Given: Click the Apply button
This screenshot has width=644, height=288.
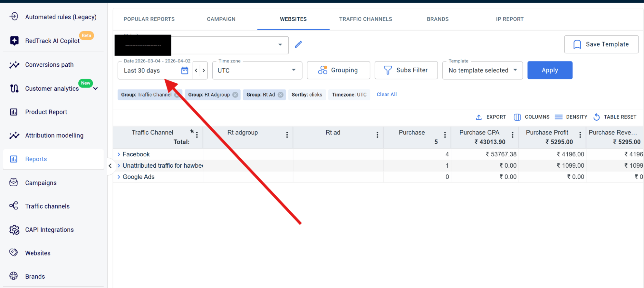Looking at the screenshot, I should [550, 70].
